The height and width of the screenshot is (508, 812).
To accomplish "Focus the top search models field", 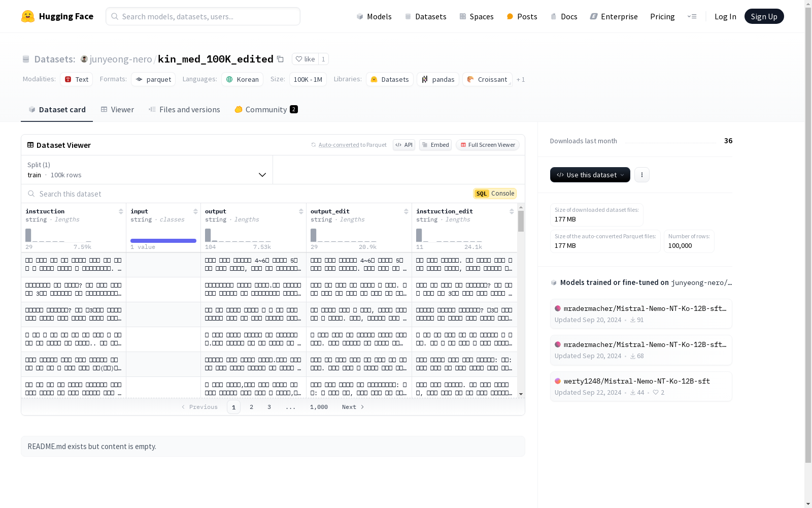I will coord(203,16).
